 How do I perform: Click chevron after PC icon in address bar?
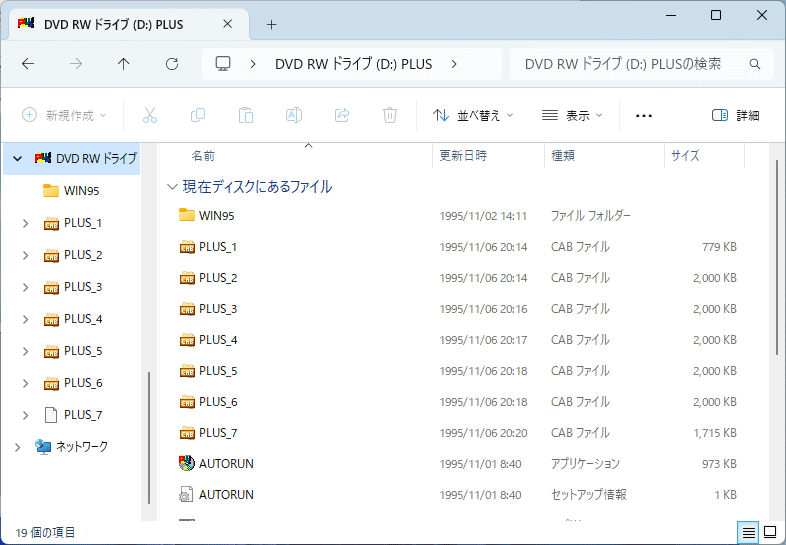tap(253, 64)
